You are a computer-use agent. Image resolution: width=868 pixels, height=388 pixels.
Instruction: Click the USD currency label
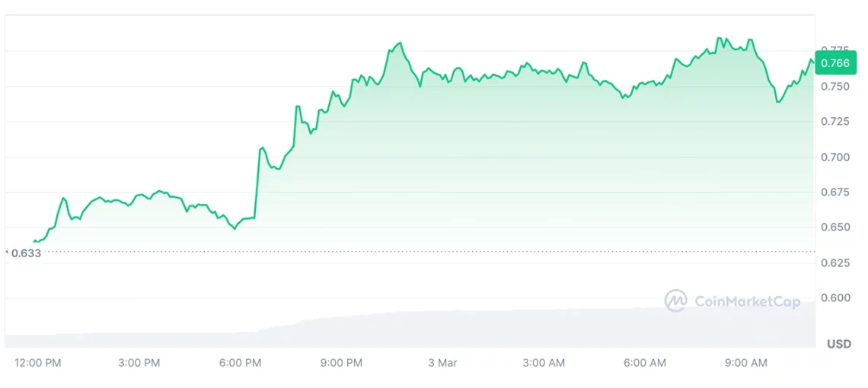click(x=839, y=345)
